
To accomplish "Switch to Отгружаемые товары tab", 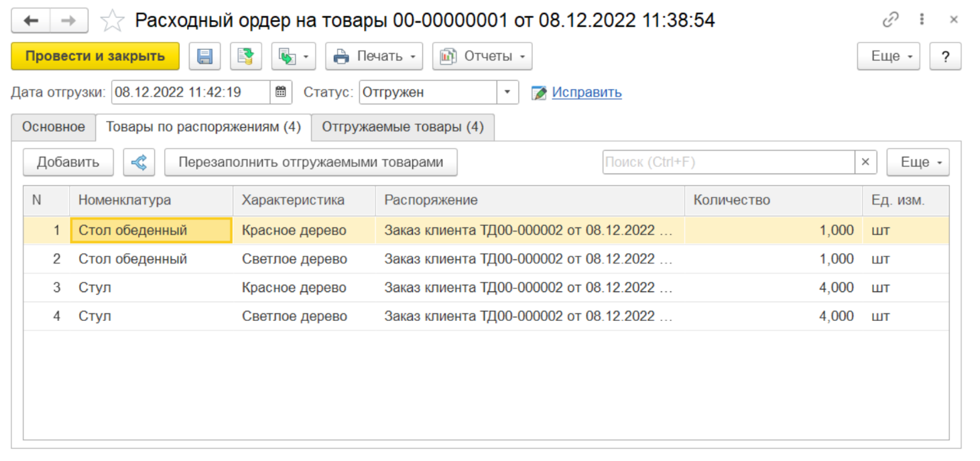I will (x=402, y=127).
